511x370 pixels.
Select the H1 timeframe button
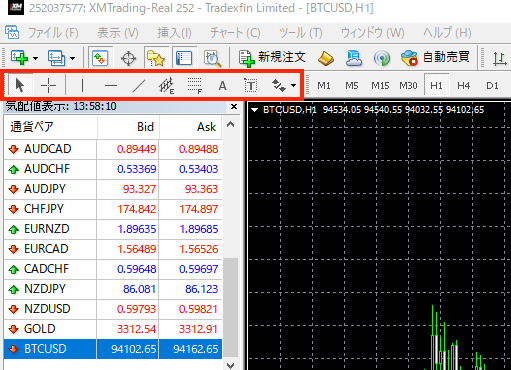coord(436,86)
